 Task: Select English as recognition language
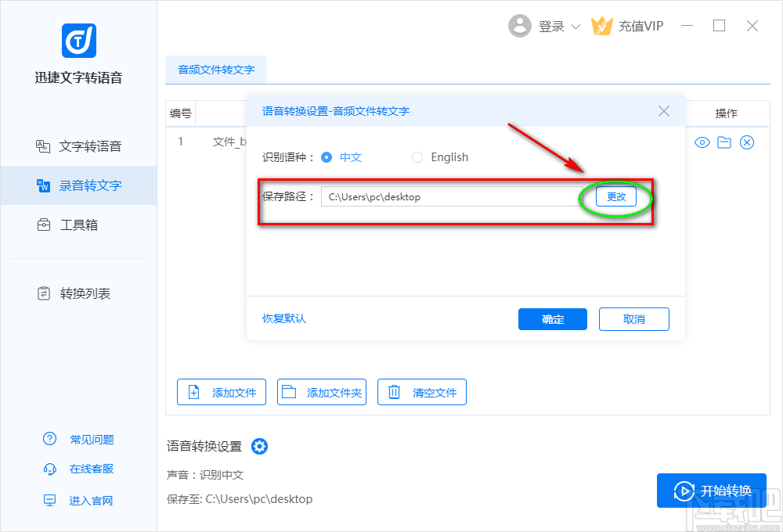click(417, 157)
